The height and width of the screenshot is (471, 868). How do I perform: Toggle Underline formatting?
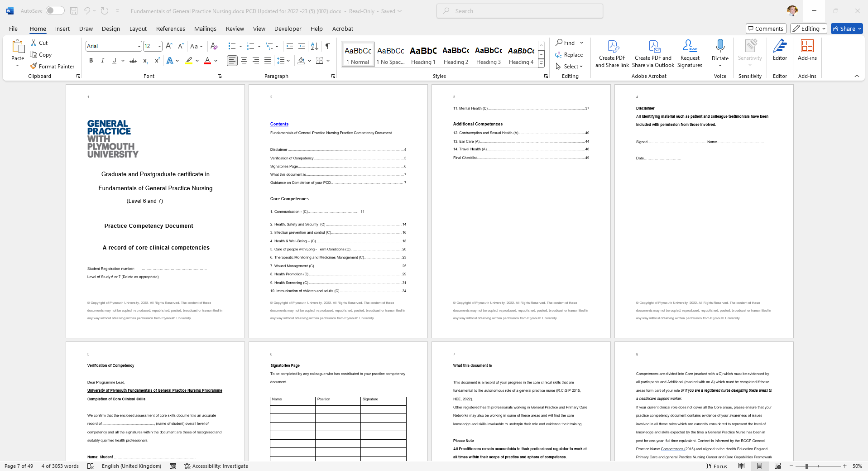[x=114, y=61]
